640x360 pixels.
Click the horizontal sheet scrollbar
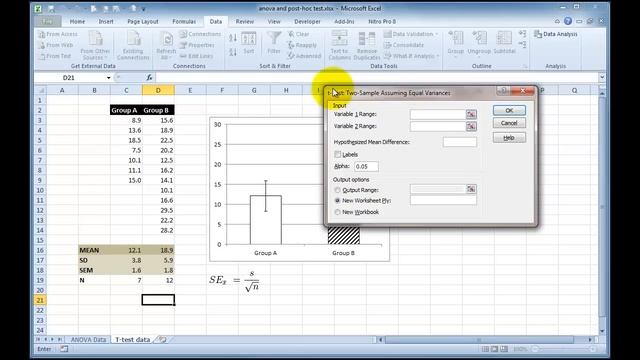(x=479, y=340)
